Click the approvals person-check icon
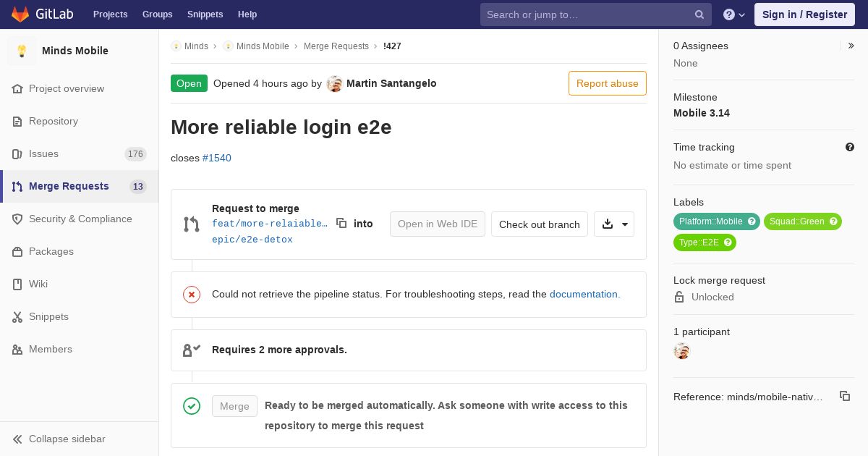Image resolution: width=868 pixels, height=456 pixels. (x=192, y=350)
